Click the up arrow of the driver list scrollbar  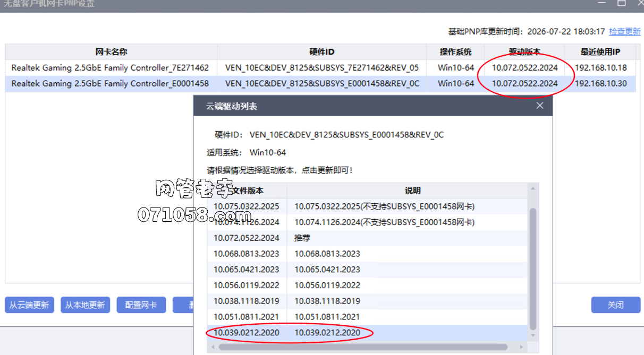tap(533, 188)
